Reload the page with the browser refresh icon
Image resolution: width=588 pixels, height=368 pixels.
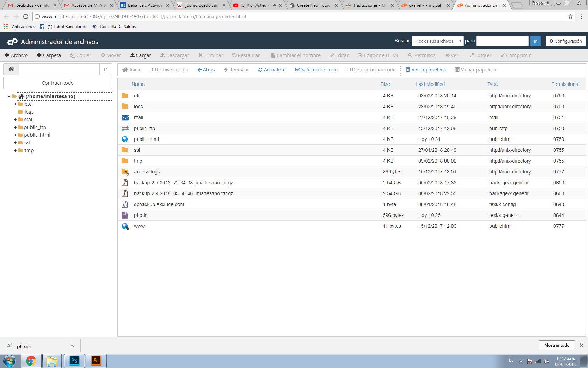tap(26, 16)
